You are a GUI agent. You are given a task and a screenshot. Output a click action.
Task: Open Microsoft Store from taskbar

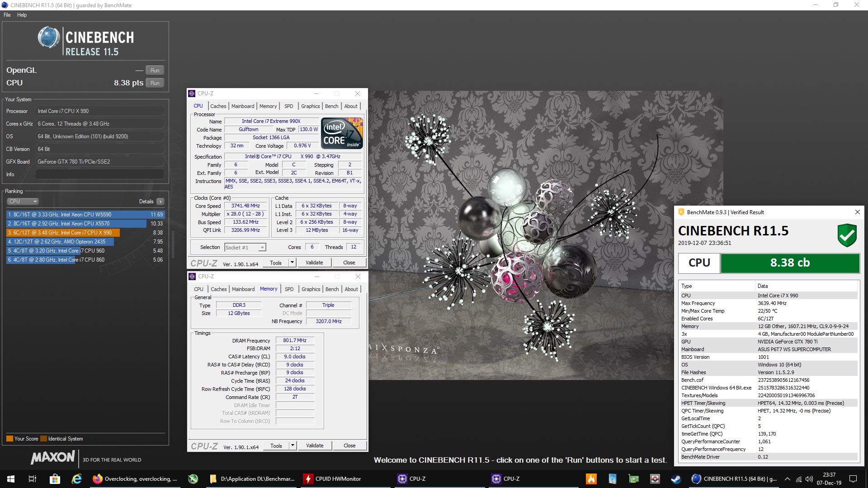55,479
